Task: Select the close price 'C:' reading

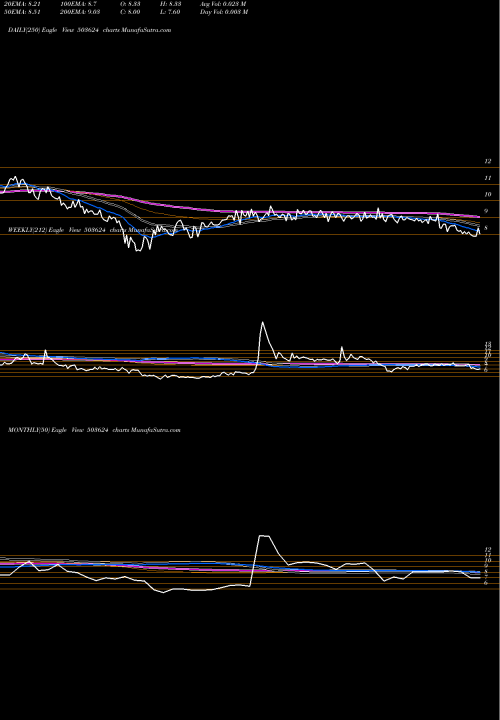Action: coord(131,12)
